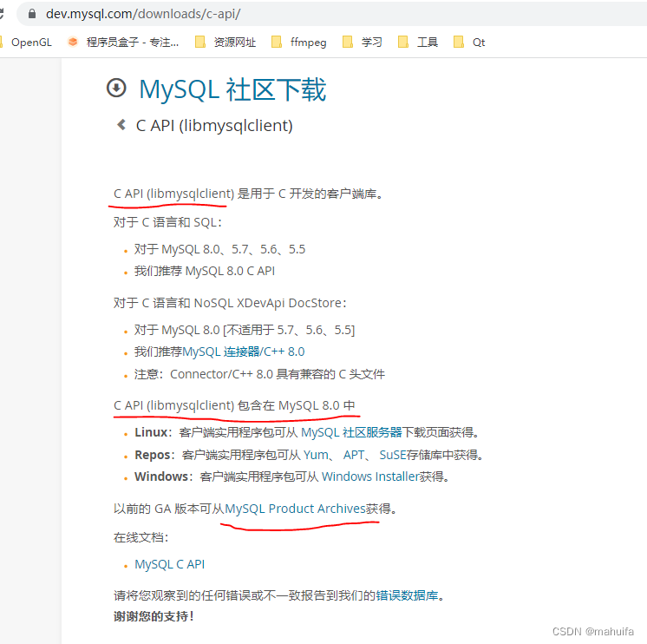Click the 谢谢您的支持! text
This screenshot has width=647, height=644.
point(154,616)
